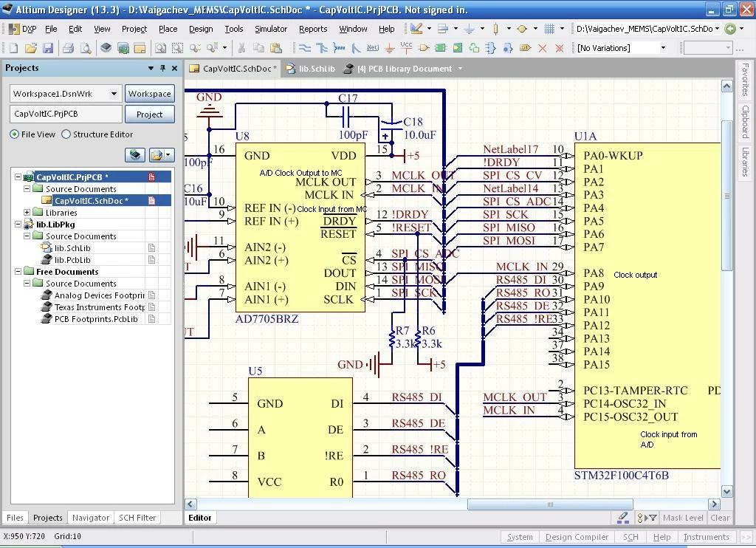Click the Instruments status bar button
This screenshot has height=548, width=756.
tap(707, 537)
